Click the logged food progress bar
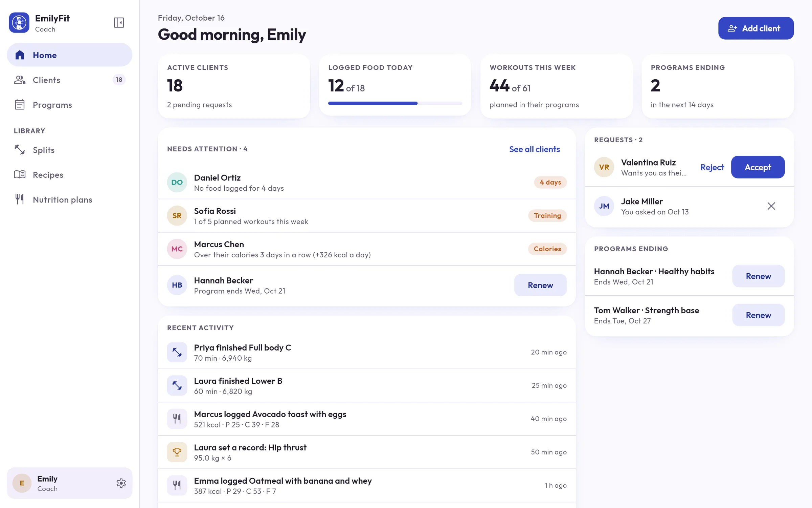Image resolution: width=812 pixels, height=508 pixels. [x=395, y=103]
